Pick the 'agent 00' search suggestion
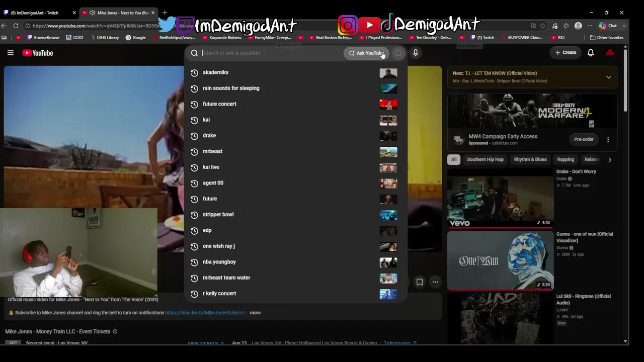This screenshot has width=644, height=362. [x=295, y=183]
